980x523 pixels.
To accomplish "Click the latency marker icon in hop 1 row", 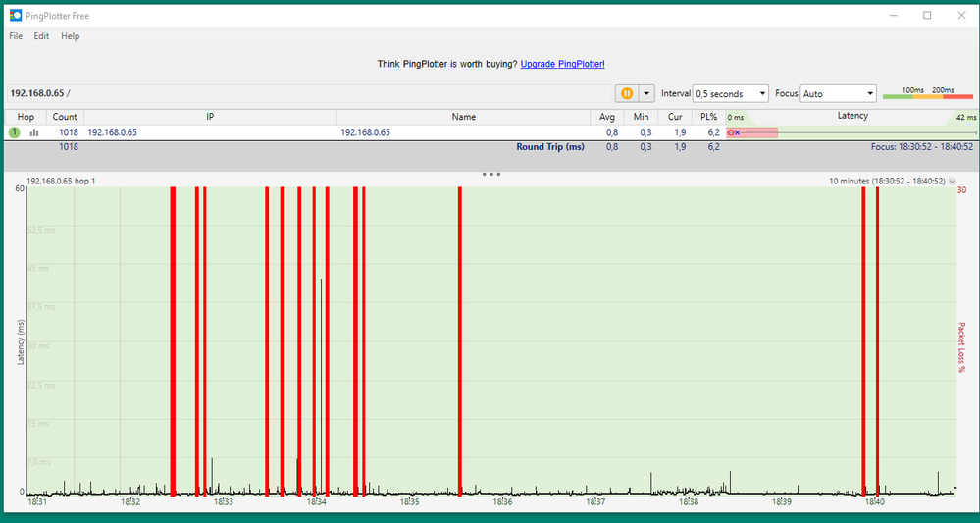I will (x=733, y=132).
